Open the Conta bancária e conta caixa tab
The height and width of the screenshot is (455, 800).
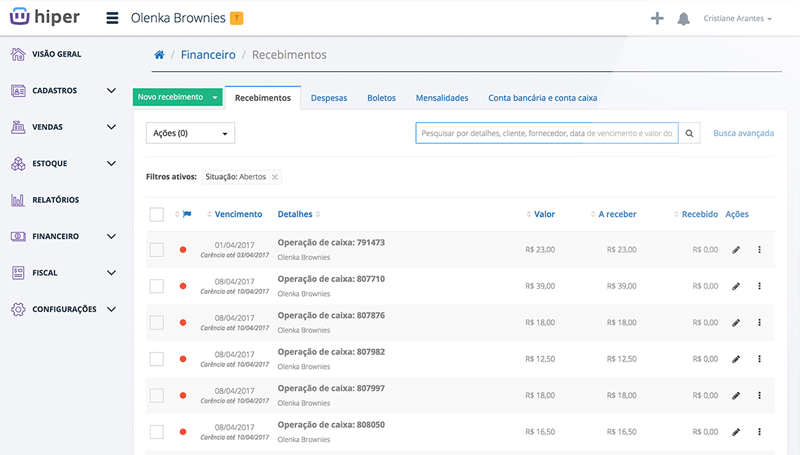[542, 98]
